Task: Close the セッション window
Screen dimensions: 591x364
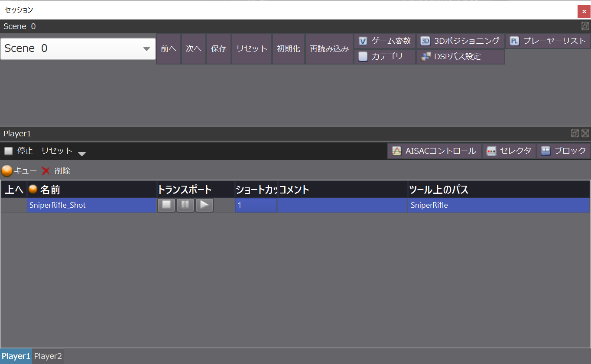Action: coord(584,11)
